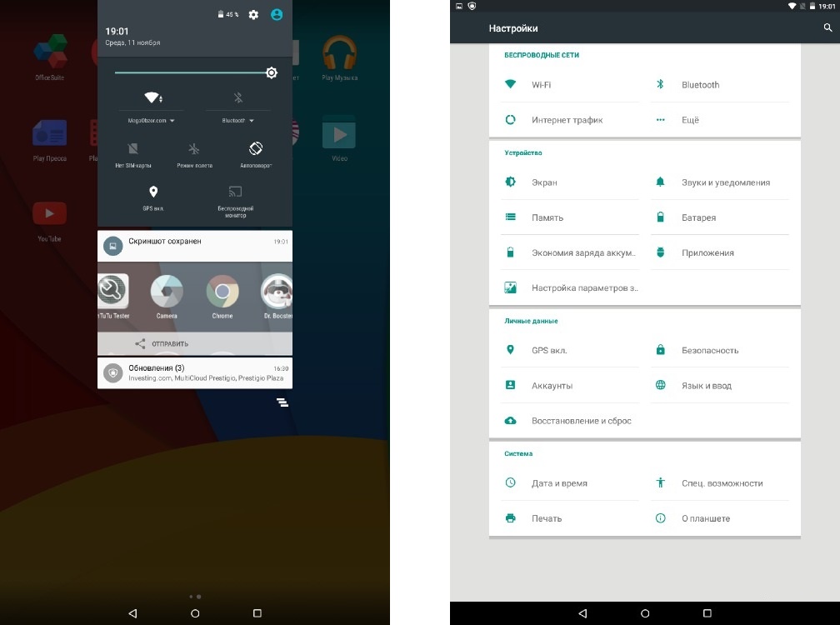Viewport: 840px width, 625px height.
Task: Tap the no SIM card tile
Action: click(x=132, y=155)
